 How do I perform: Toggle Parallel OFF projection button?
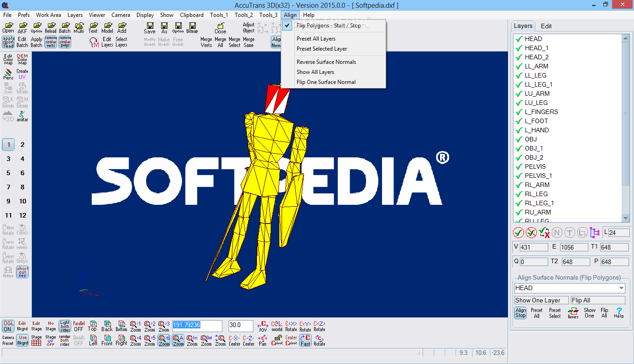coord(79,326)
